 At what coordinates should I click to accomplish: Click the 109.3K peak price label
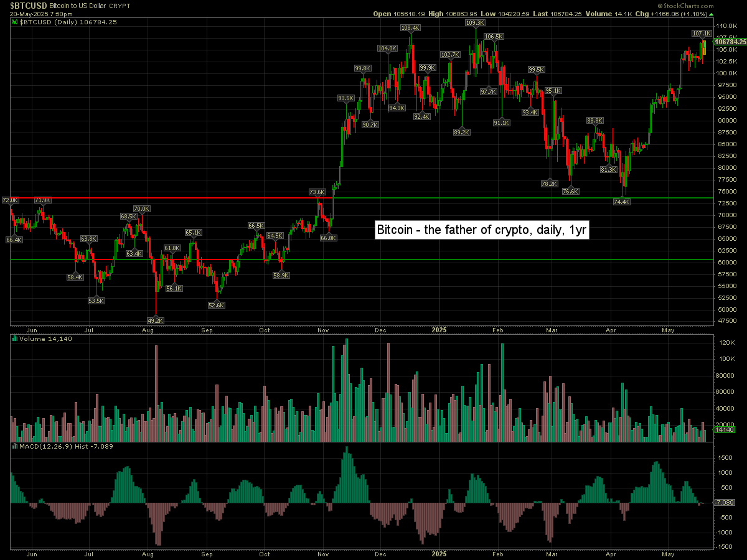tap(474, 23)
